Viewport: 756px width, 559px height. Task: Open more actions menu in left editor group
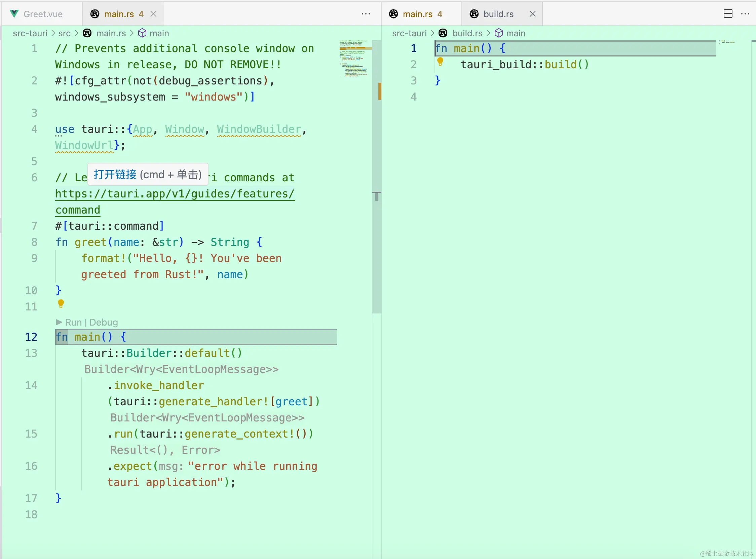click(x=366, y=14)
